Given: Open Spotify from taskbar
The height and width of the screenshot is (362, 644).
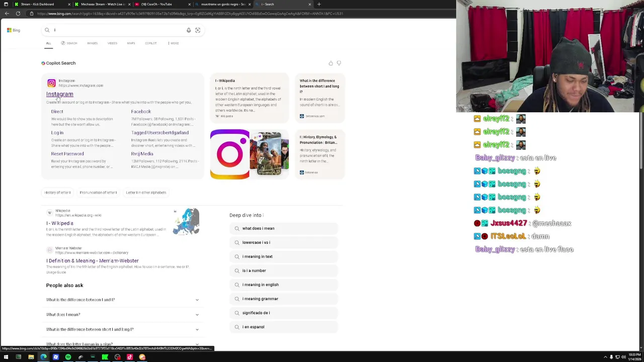Looking at the screenshot, I should (68, 357).
